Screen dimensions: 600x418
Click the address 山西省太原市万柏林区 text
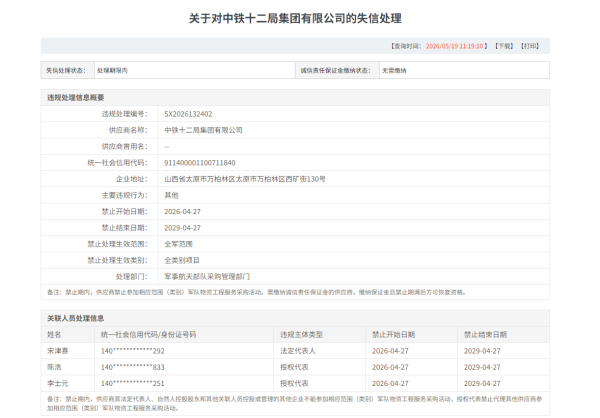pyautogui.click(x=200, y=179)
